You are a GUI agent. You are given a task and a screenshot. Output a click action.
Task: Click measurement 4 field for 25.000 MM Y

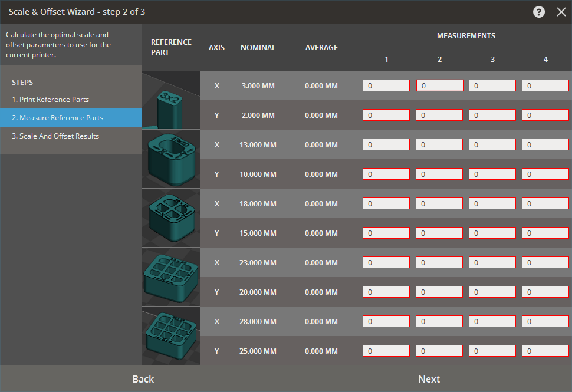(x=545, y=351)
